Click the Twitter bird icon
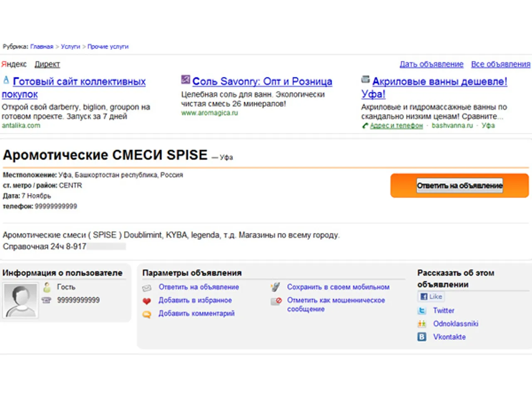 point(422,310)
